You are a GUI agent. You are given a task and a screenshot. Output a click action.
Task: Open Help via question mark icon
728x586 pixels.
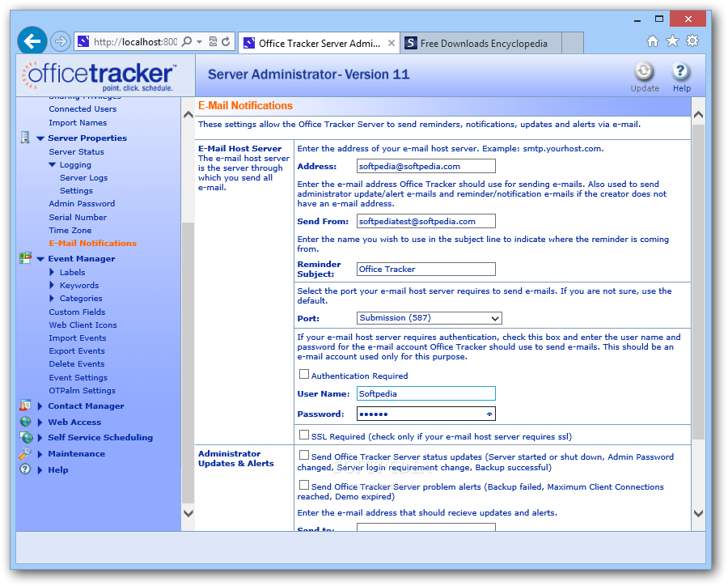tap(680, 72)
